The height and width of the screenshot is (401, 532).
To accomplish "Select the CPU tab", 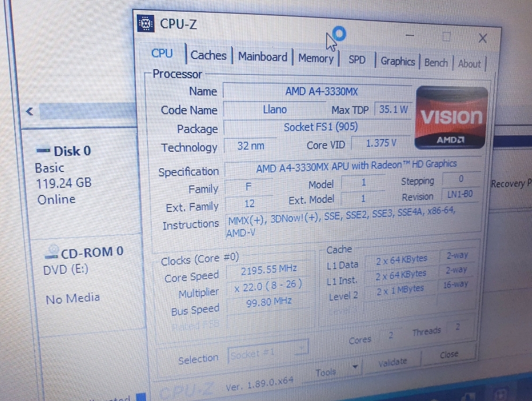I will [x=162, y=53].
